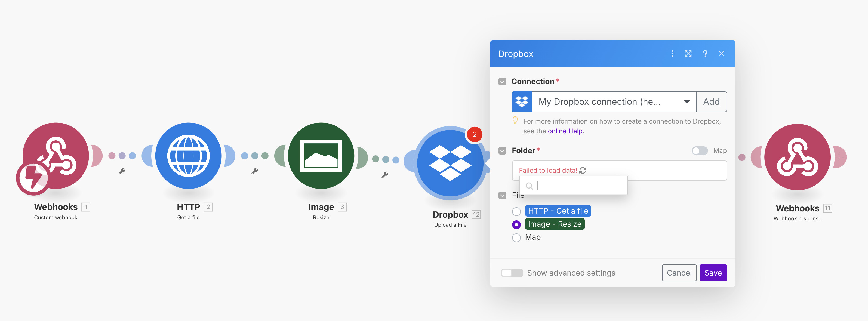Toggle the Folder Map switch
This screenshot has width=868, height=321.
point(700,150)
